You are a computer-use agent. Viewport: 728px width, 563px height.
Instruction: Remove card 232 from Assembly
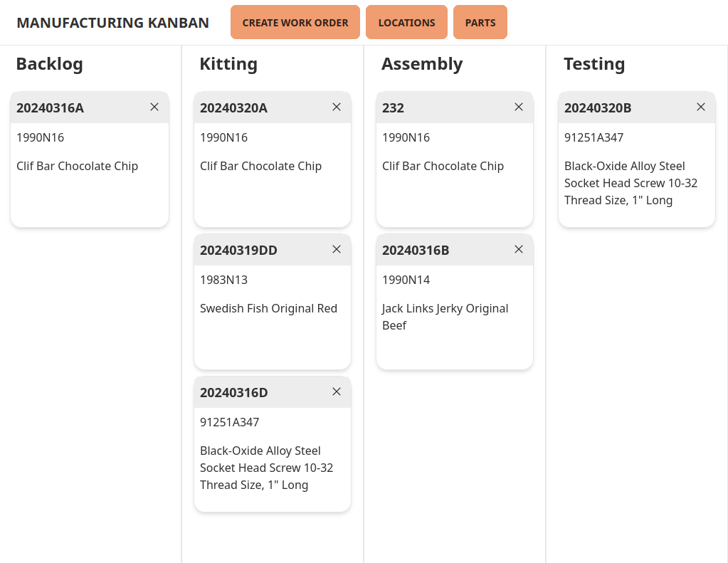click(x=518, y=107)
